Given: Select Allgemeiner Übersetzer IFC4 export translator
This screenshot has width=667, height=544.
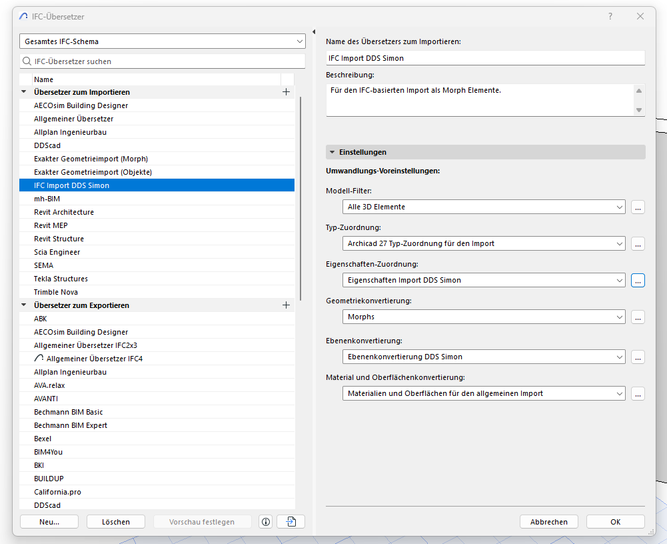Looking at the screenshot, I should pyautogui.click(x=95, y=358).
